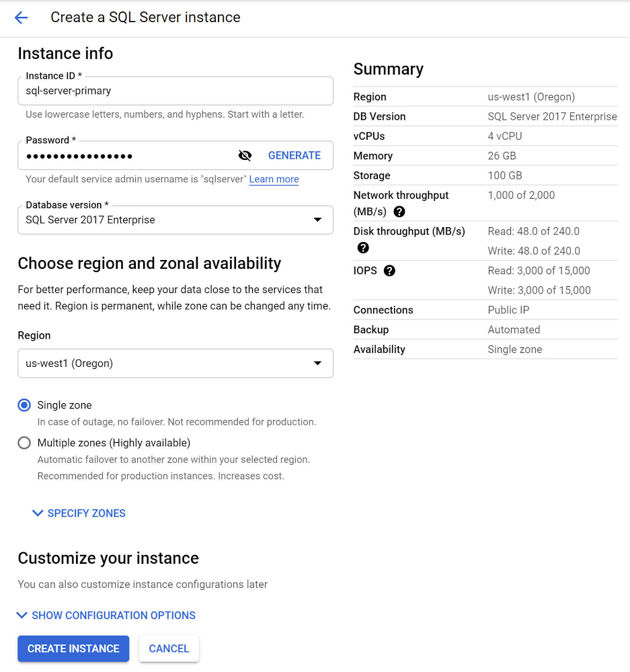630x672 pixels.
Task: Click 'Write: 48.0 of 240.0' value
Action: [x=534, y=251]
